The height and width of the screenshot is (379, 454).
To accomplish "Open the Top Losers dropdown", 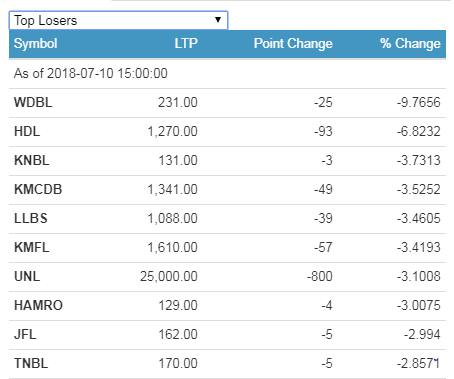I will (x=118, y=20).
